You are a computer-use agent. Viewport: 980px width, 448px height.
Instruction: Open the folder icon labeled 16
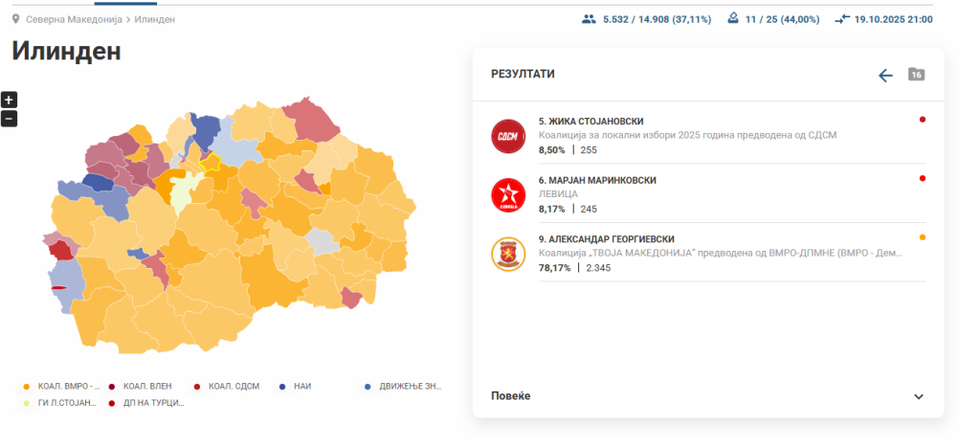tap(916, 75)
